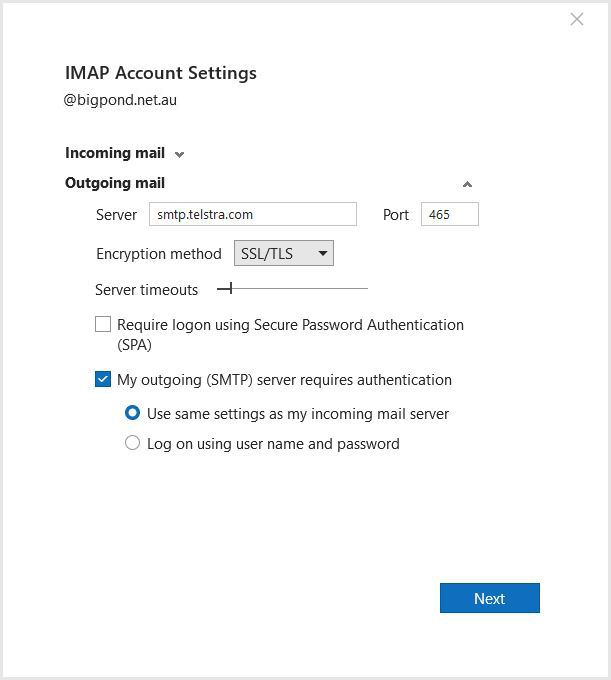Viewport: 611px width, 680px height.
Task: Click the encryption dropdown arrow
Action: [322, 253]
